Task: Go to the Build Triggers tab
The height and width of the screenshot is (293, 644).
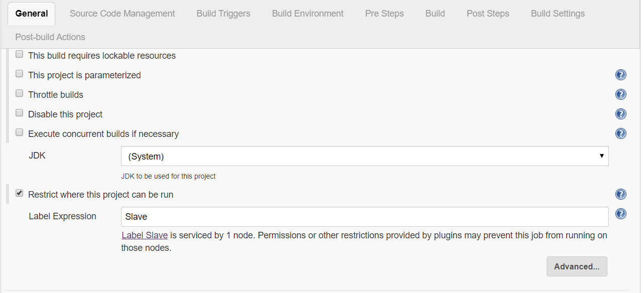Action: point(223,14)
